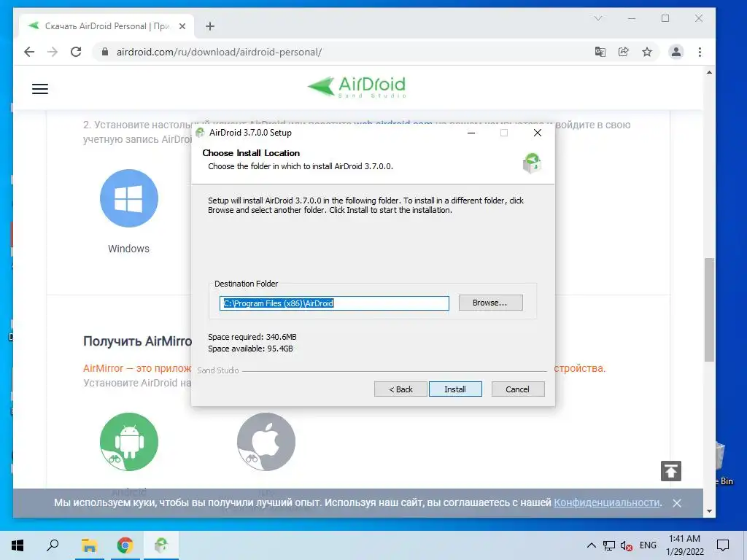Click the setup installer box icon
Image resolution: width=747 pixels, height=560 pixels.
(532, 163)
